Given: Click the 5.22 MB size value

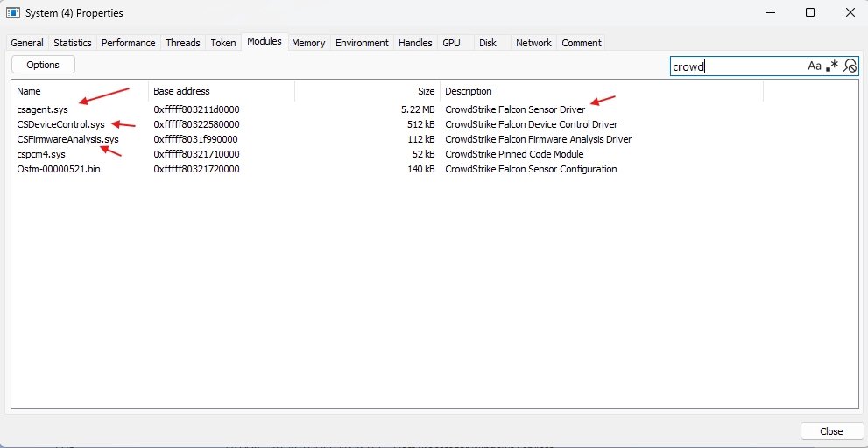Looking at the screenshot, I should (x=418, y=109).
